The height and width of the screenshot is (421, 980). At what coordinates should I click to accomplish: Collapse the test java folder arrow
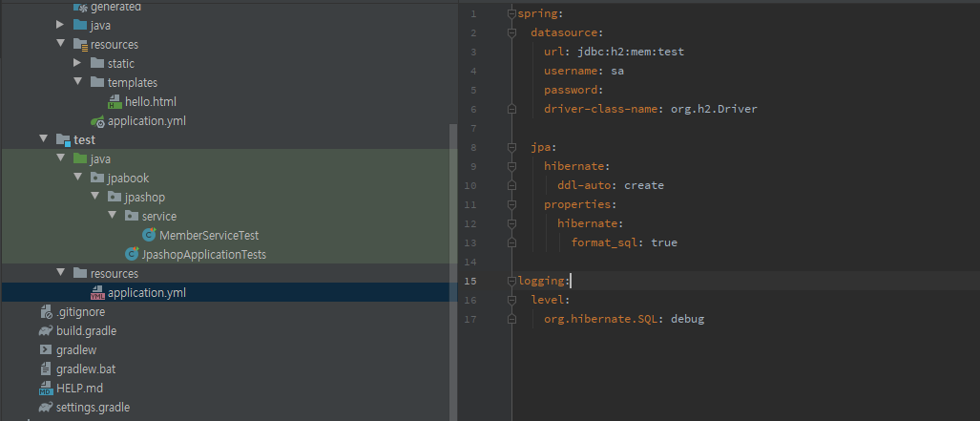coord(60,158)
